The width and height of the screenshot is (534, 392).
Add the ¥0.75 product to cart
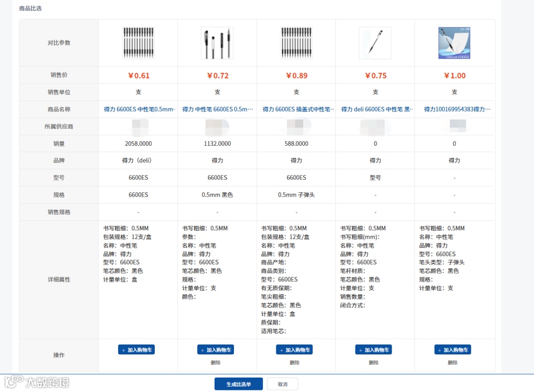(374, 350)
